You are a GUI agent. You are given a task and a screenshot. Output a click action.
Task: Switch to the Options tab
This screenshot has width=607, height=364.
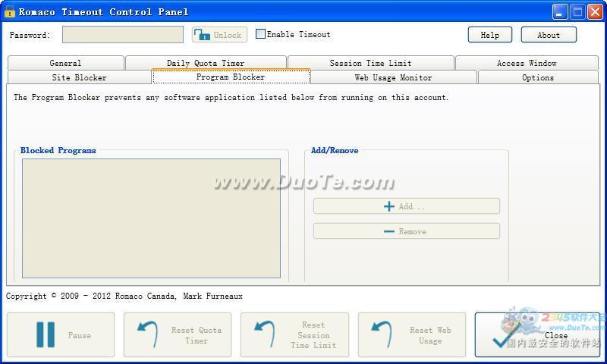click(x=537, y=77)
